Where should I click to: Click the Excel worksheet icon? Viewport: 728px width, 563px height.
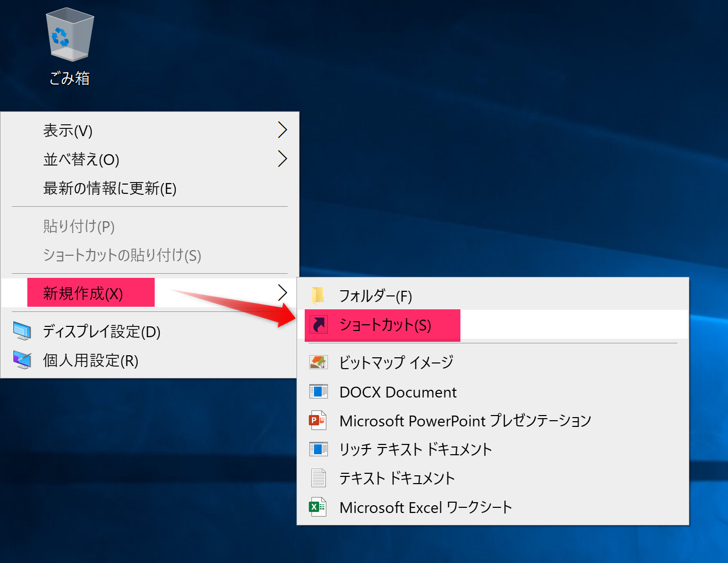(319, 507)
